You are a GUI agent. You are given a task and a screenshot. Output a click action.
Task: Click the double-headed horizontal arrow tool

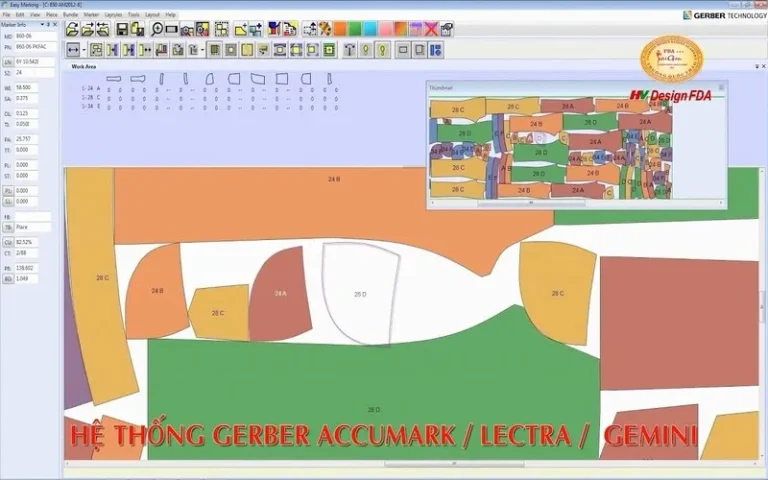coord(73,50)
